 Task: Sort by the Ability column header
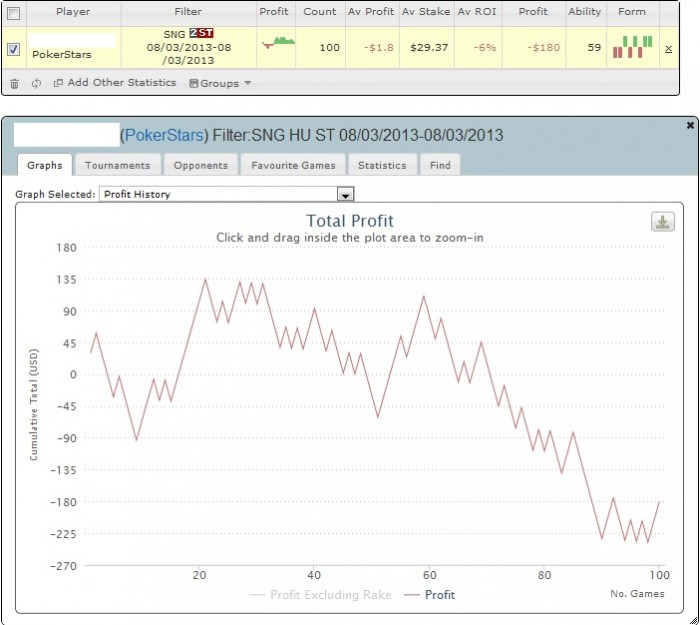584,12
